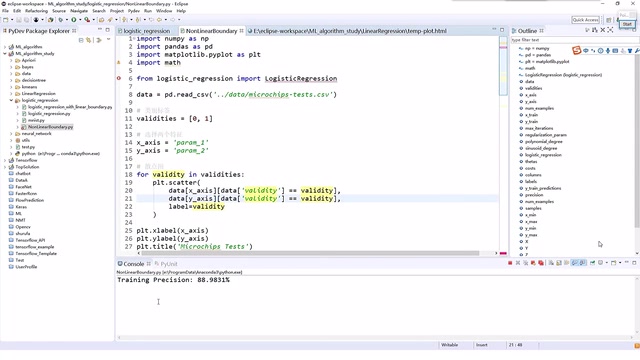Image resolution: width=640 pixels, height=360 pixels.
Task: Expand the neural_network folder
Action: click(11, 134)
